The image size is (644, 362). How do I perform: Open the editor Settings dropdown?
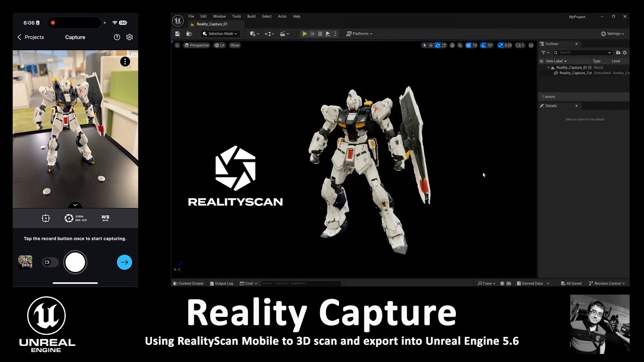coord(612,34)
